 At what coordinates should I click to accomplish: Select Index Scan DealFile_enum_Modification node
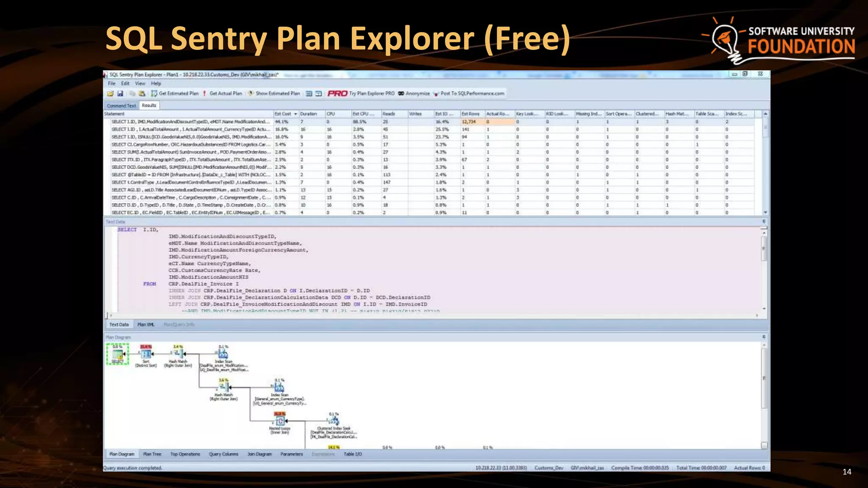(223, 358)
